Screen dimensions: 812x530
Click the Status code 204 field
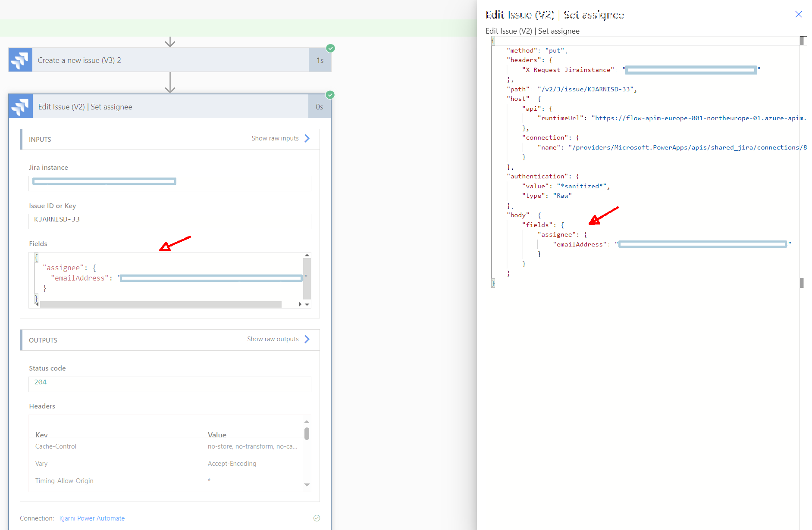[170, 384]
